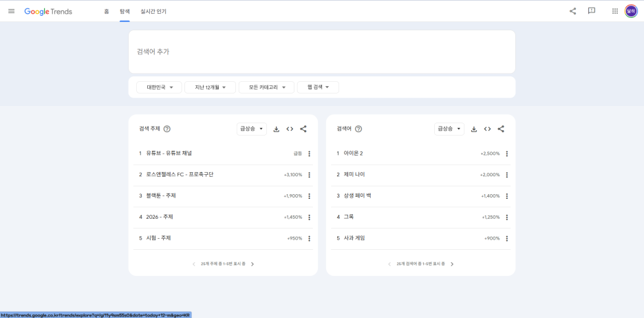Open query 상생 페이 백
This screenshot has width=644, height=318.
coord(357,196)
